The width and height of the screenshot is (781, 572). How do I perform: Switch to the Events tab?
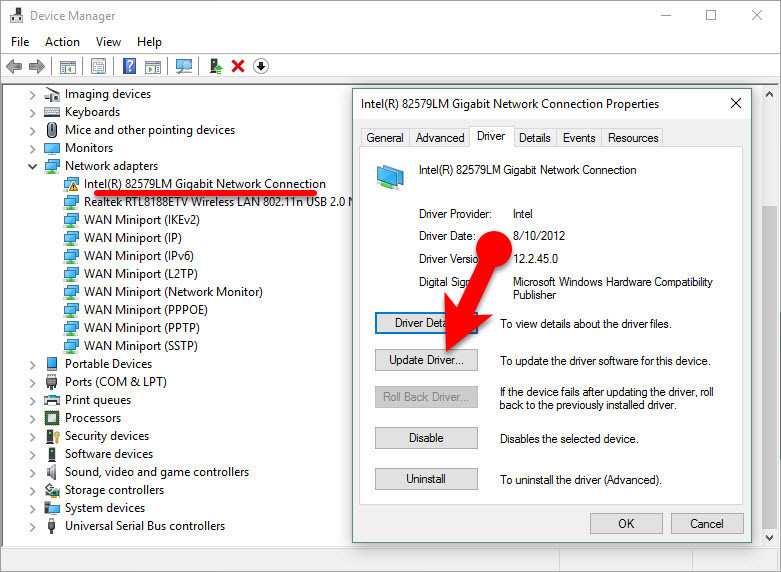point(579,138)
